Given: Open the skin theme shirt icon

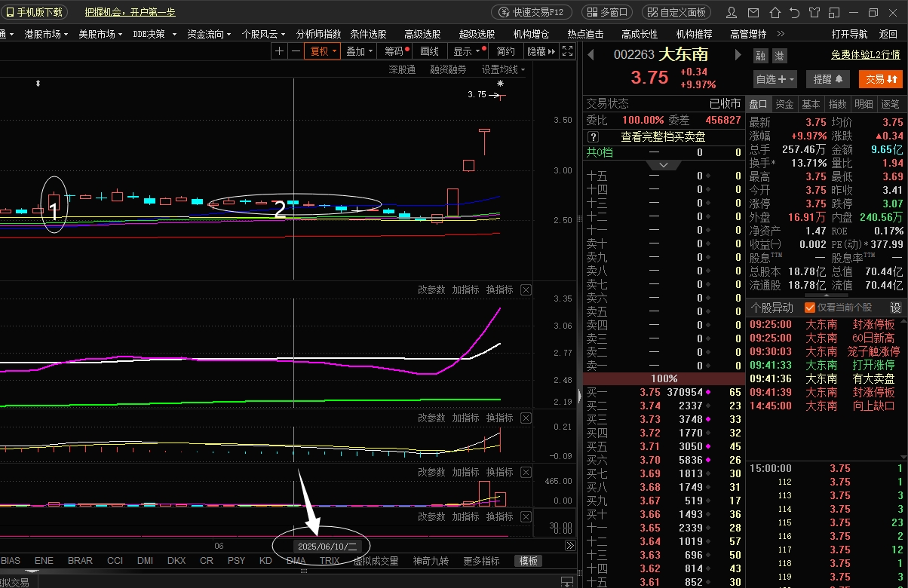Looking at the screenshot, I should tap(814, 12).
